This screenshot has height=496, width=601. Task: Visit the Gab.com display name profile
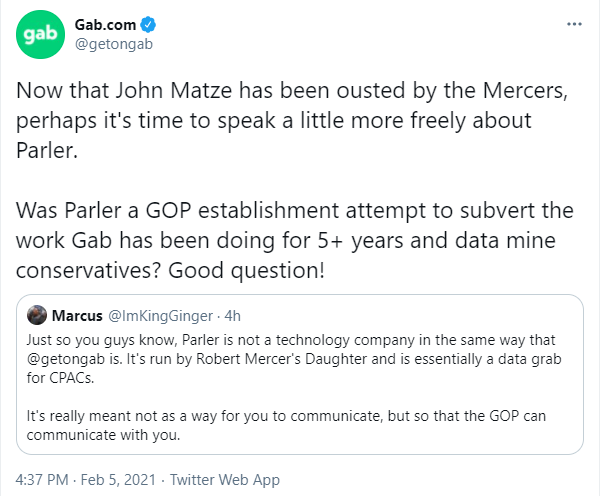tap(105, 25)
